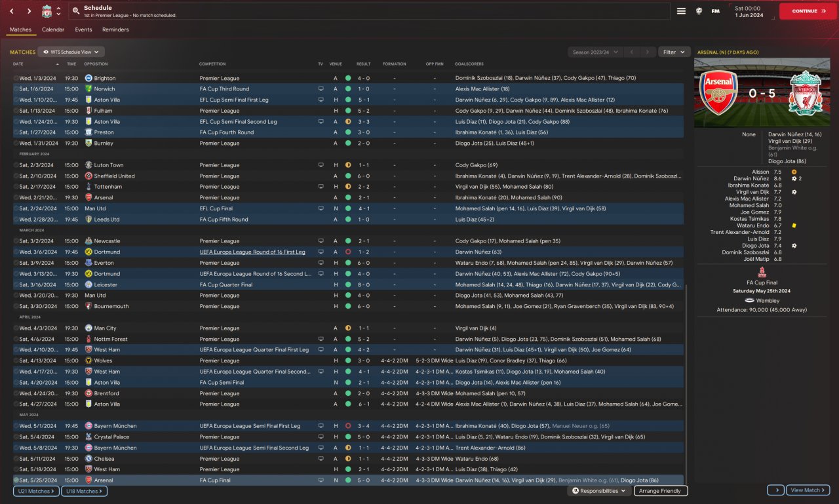
Task: Toggle the checkmark for the 1/3/2024 Brighton match
Action: pos(16,78)
